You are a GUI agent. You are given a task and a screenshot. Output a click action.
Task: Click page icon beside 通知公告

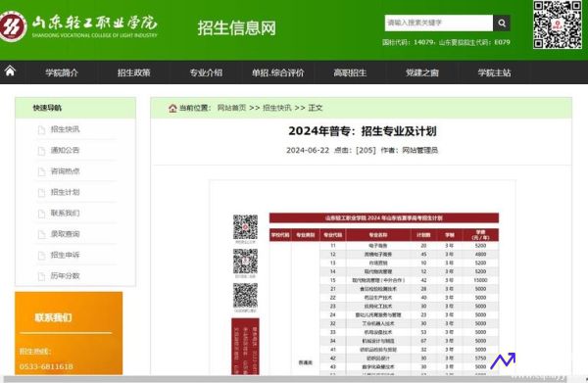[x=41, y=151]
